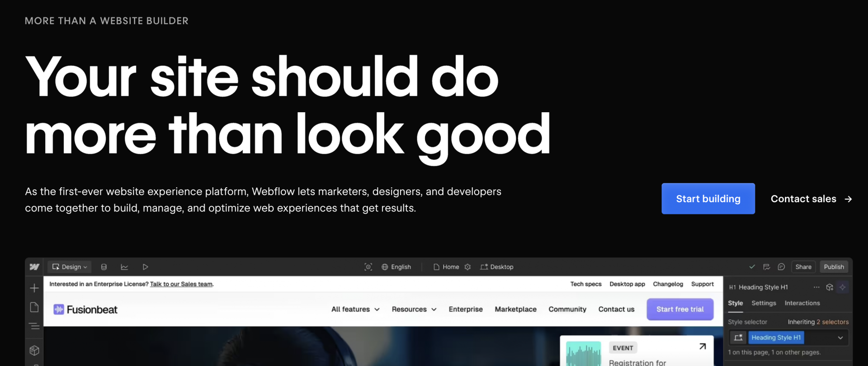Image resolution: width=868 pixels, height=366 pixels.
Task: Click the Preview play icon
Action: pos(145,267)
